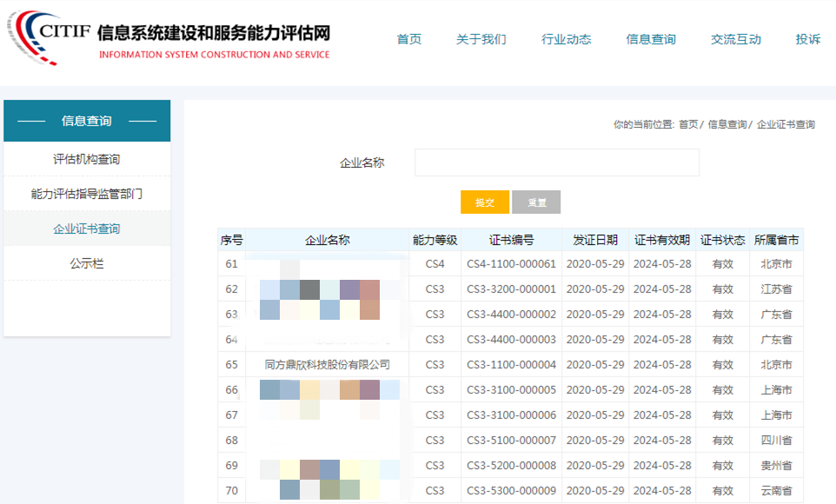This screenshot has width=836, height=504.
Task: Choose 企业证书查询 in the sidebar
Action: pos(87,229)
